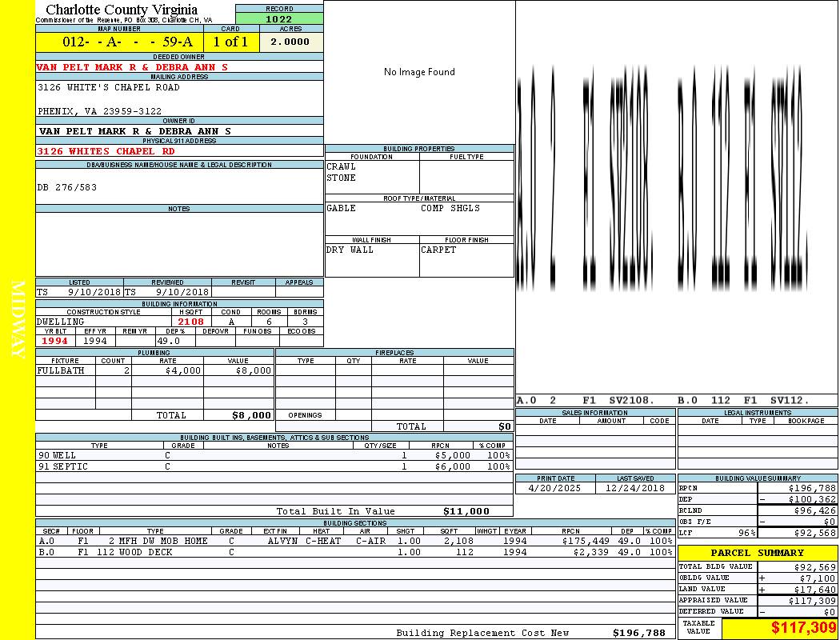
Task: Select the black Owner ID name text
Action: (x=135, y=131)
